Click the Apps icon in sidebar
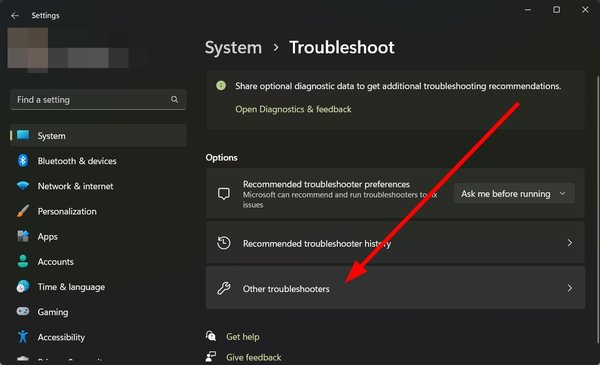The height and width of the screenshot is (365, 600). tap(23, 236)
